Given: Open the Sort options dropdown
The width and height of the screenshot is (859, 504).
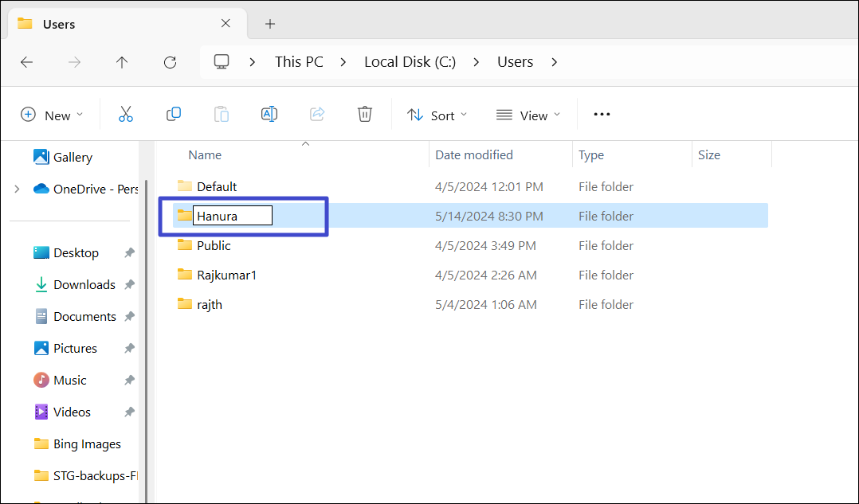Looking at the screenshot, I should (x=437, y=115).
